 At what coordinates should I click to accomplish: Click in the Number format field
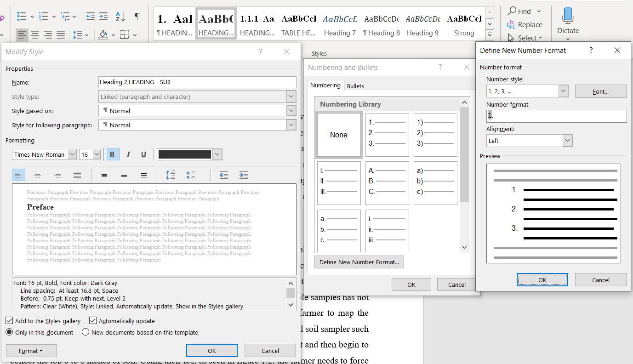556,116
